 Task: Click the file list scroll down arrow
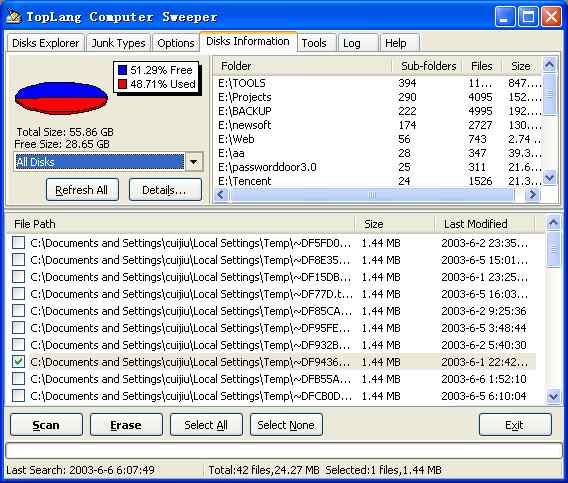[553, 396]
